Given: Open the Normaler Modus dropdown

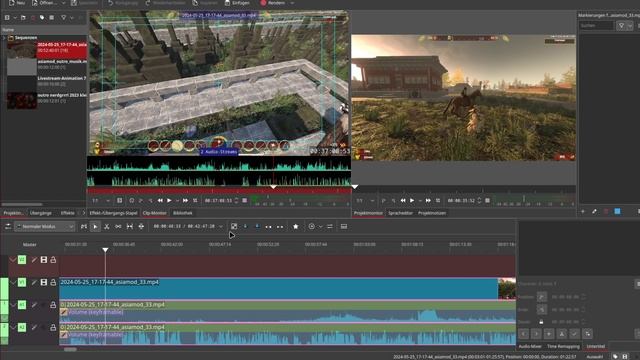Looking at the screenshot, I should click(x=44, y=227).
